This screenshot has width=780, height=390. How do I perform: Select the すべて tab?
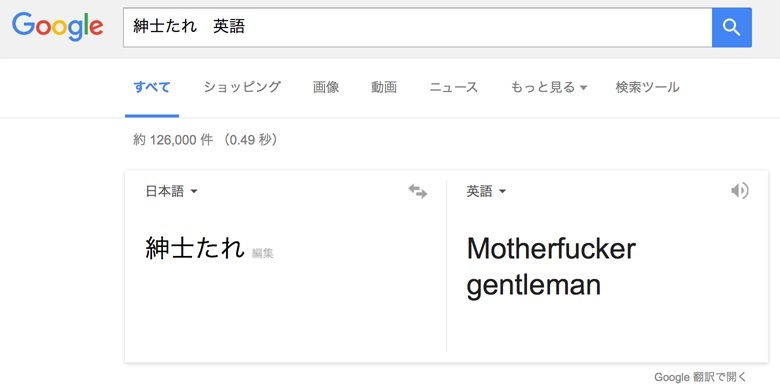point(152,88)
